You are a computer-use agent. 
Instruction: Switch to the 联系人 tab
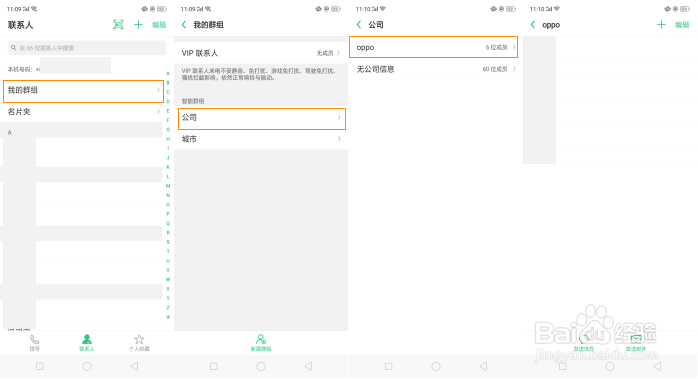(87, 343)
